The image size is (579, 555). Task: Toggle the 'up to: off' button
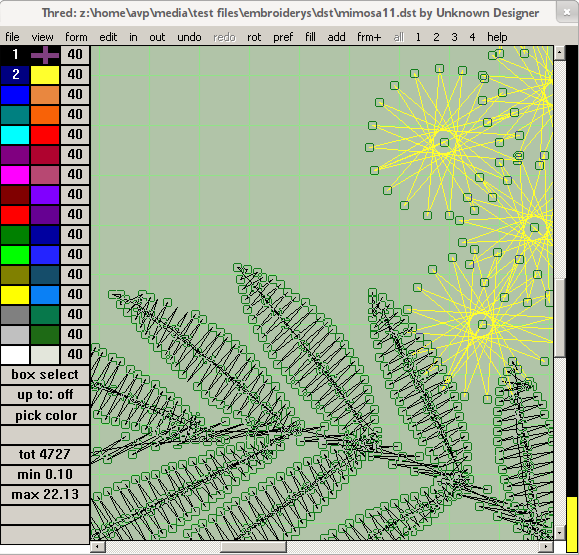tap(45, 395)
